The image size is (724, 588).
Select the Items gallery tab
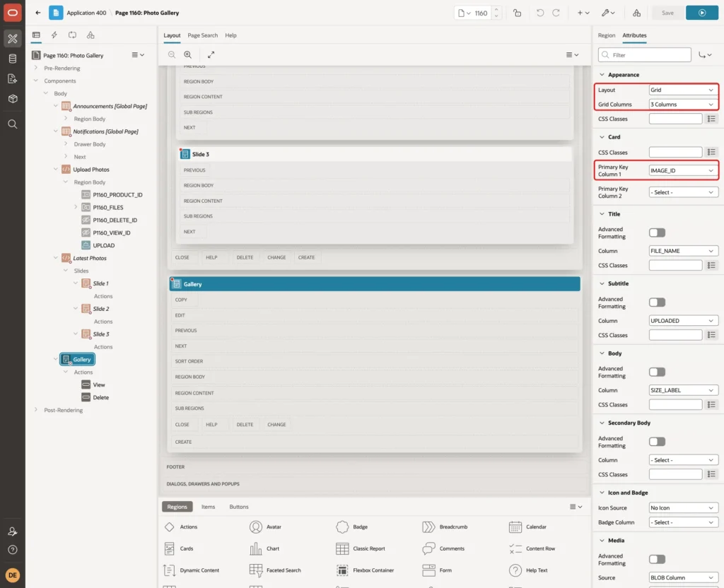click(209, 507)
